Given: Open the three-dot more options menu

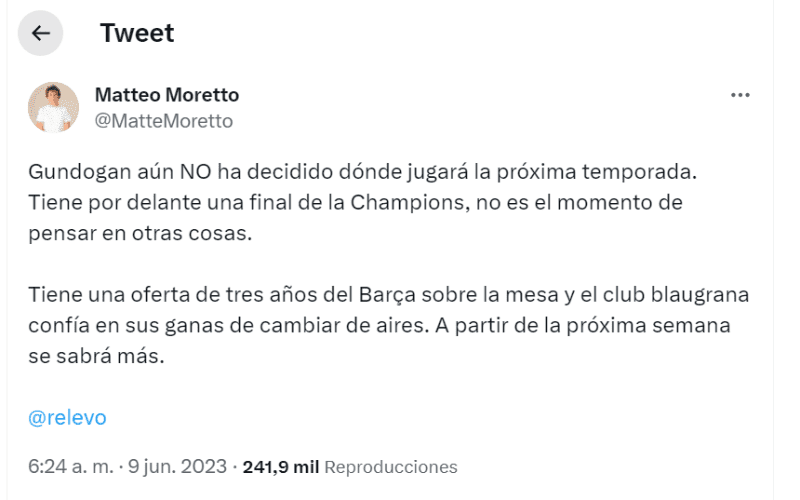Looking at the screenshot, I should 740,95.
